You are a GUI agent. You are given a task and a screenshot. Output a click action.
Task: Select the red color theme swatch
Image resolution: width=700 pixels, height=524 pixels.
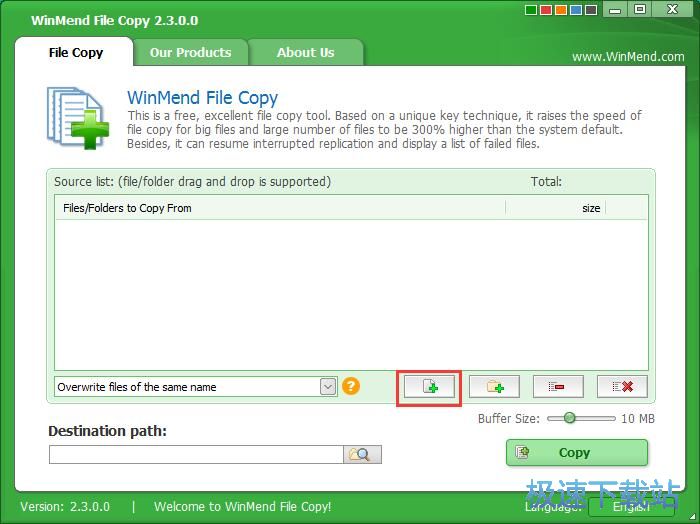[546, 10]
